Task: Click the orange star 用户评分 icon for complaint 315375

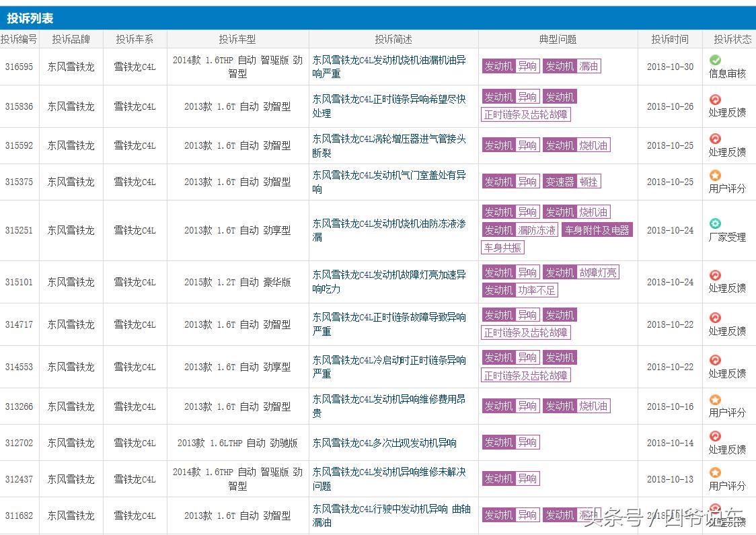Action: pos(715,175)
